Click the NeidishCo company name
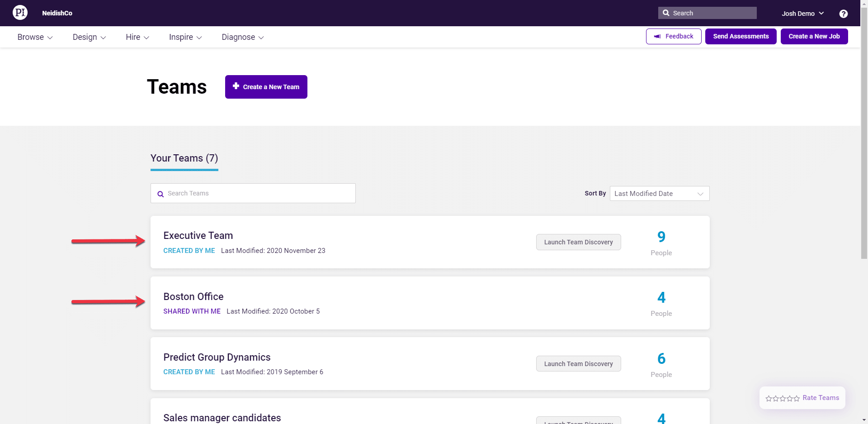The width and height of the screenshot is (868, 424). (57, 13)
